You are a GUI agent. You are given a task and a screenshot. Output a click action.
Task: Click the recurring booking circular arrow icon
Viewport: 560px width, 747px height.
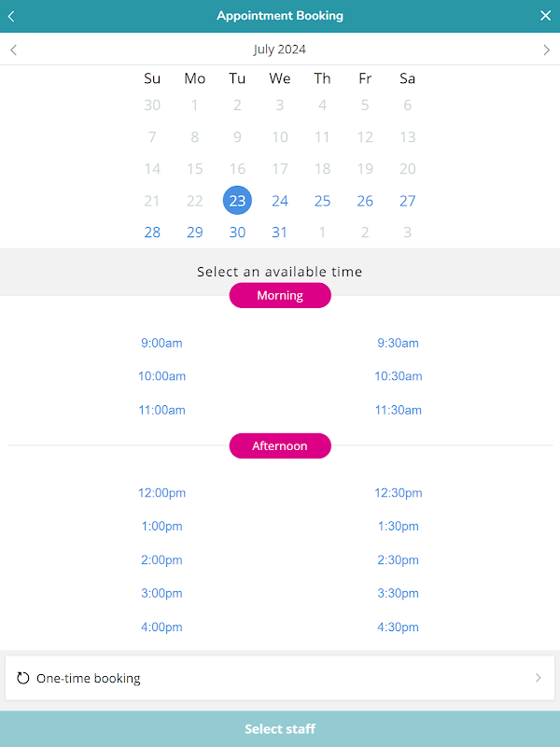23,678
